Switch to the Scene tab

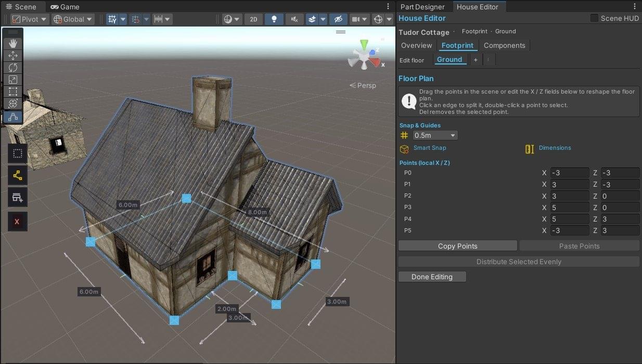(x=21, y=7)
